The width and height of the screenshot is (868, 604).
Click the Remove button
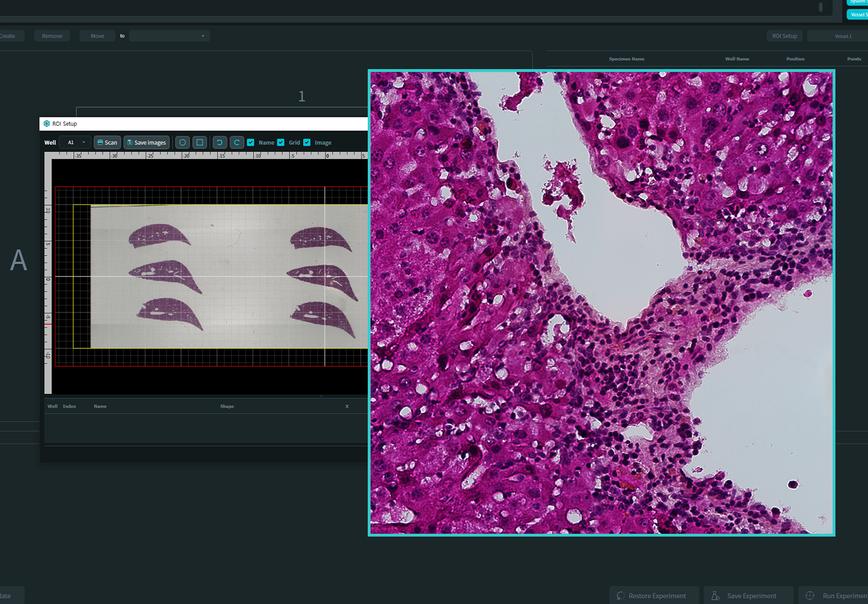tap(52, 36)
